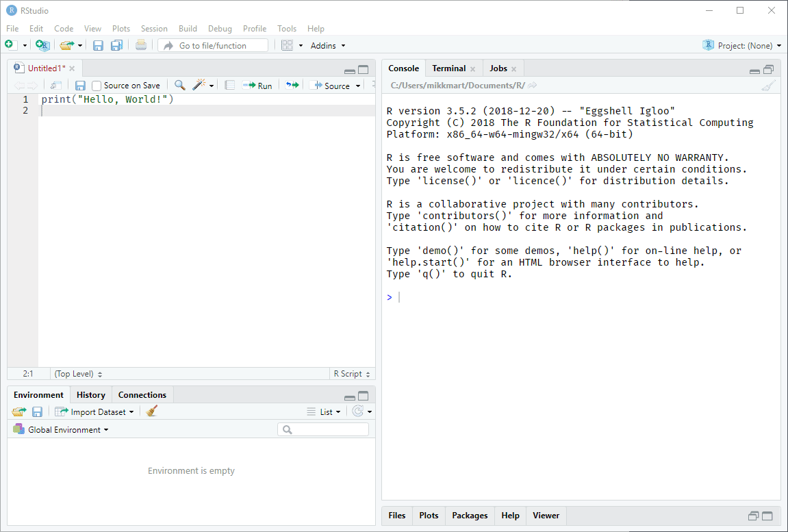Create a new project using the toolbar icon
The height and width of the screenshot is (532, 788).
[42, 45]
